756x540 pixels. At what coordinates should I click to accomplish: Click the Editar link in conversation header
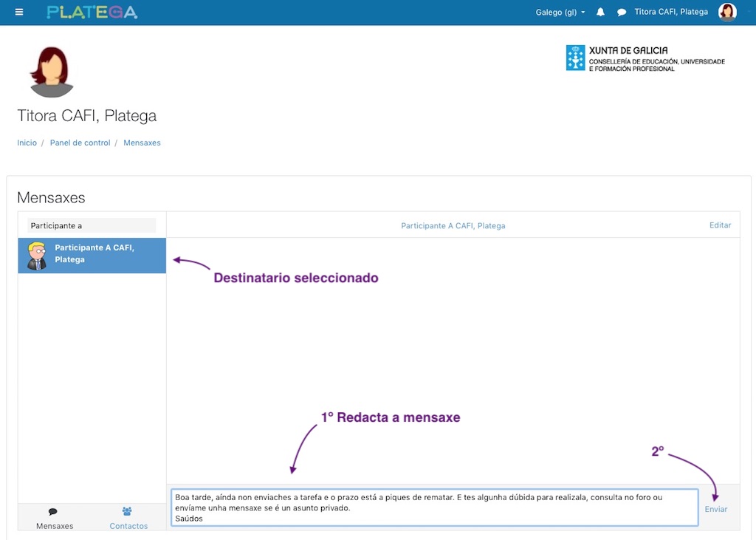(x=720, y=225)
